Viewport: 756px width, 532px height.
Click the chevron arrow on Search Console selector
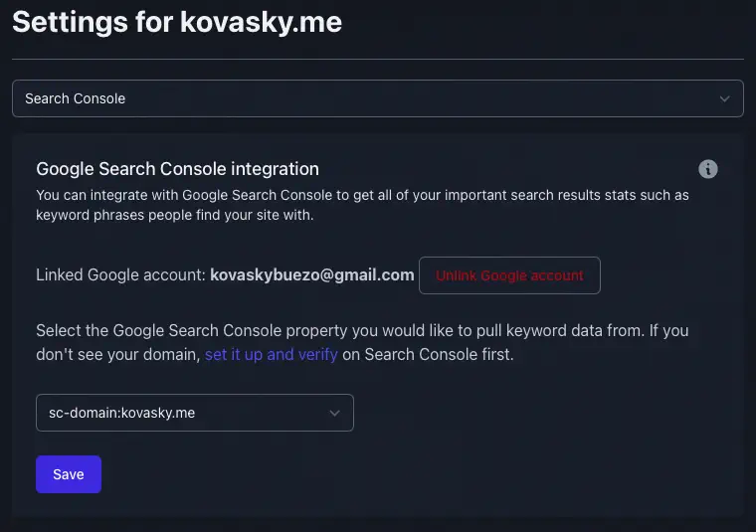[725, 98]
